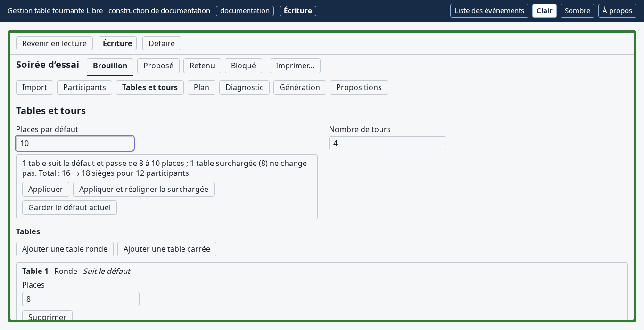Open the Diagnostic tab
The height and width of the screenshot is (330, 644).
point(244,87)
